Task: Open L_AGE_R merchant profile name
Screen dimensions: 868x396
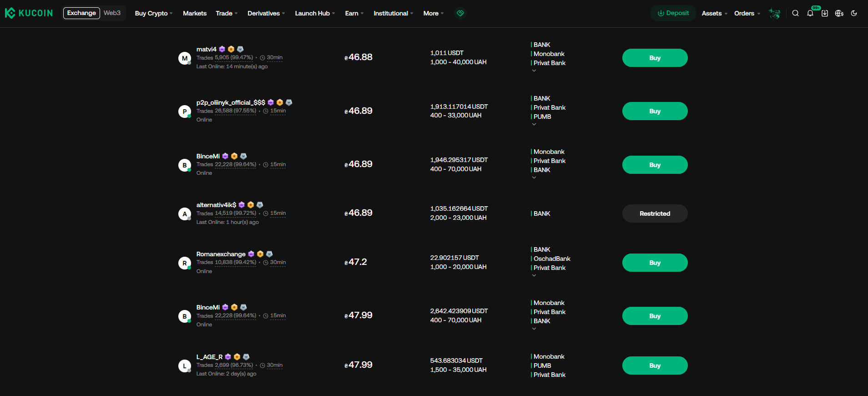Action: [209, 357]
